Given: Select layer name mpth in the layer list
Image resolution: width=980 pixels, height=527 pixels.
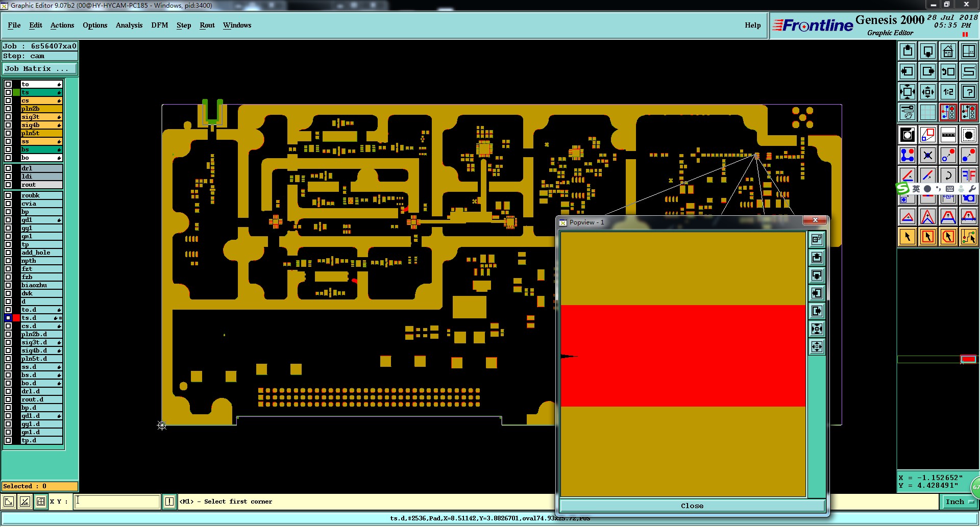Looking at the screenshot, I should pos(41,261).
